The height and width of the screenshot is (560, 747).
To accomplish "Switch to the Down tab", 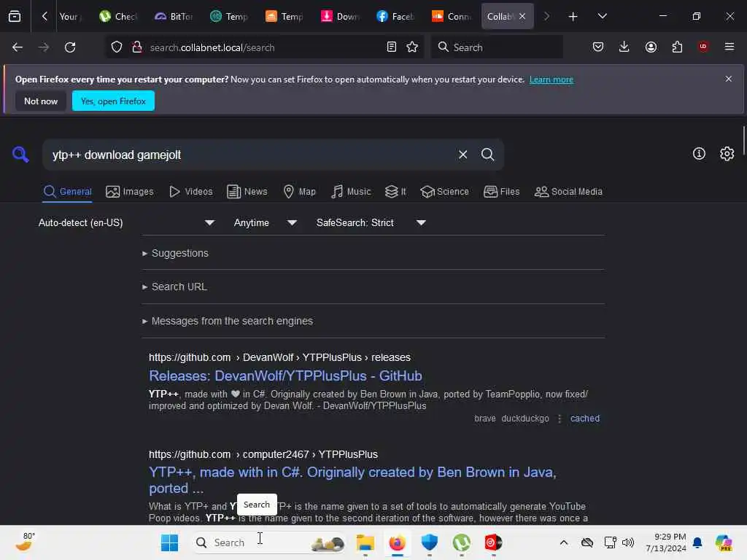I will coord(340,17).
